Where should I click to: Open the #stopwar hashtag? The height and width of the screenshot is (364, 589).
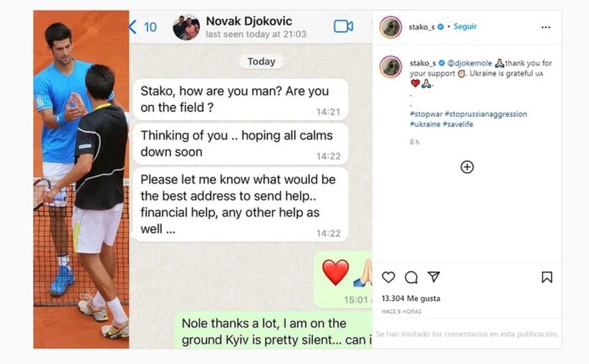pyautogui.click(x=426, y=114)
